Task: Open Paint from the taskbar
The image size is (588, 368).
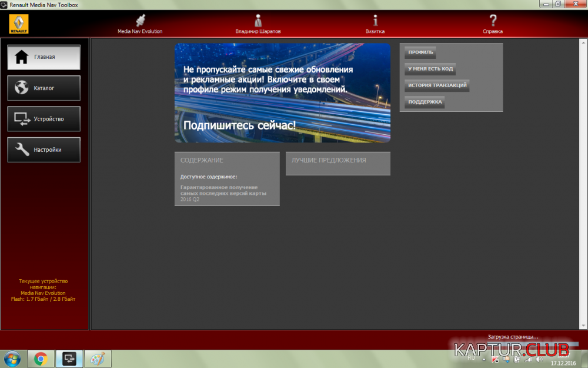Action: click(x=98, y=358)
